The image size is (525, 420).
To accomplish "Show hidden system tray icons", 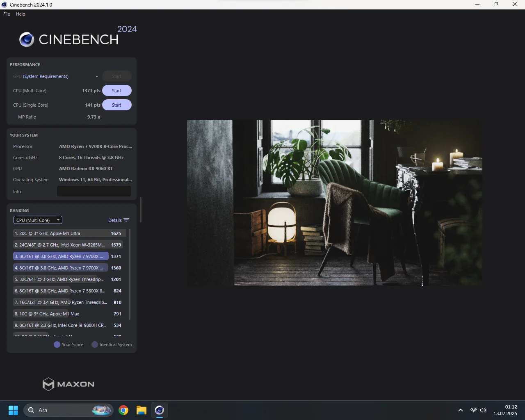I will [461, 410].
